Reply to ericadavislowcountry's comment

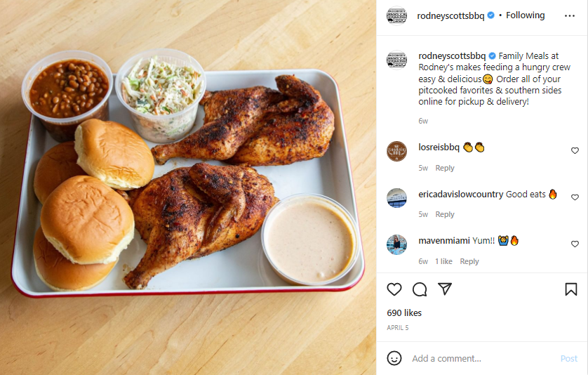pyautogui.click(x=445, y=214)
